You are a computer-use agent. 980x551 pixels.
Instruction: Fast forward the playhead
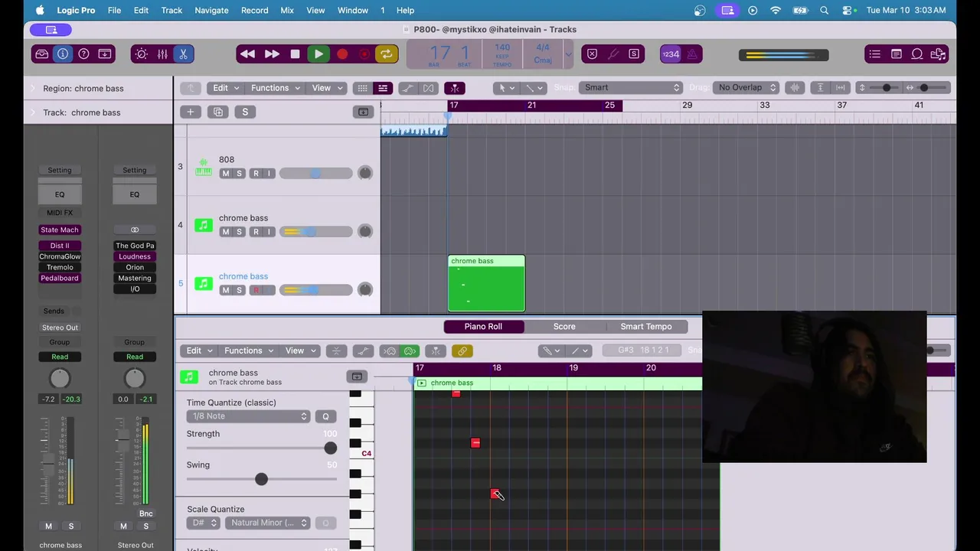(272, 54)
